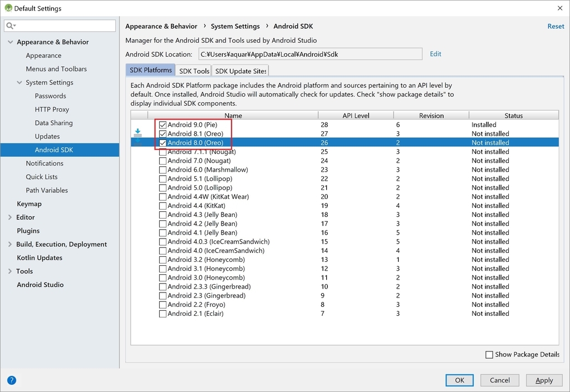Screen dimensions: 570x392
Task: Check Android 5.1 (Lollipop) checkbox
Action: pyautogui.click(x=163, y=179)
